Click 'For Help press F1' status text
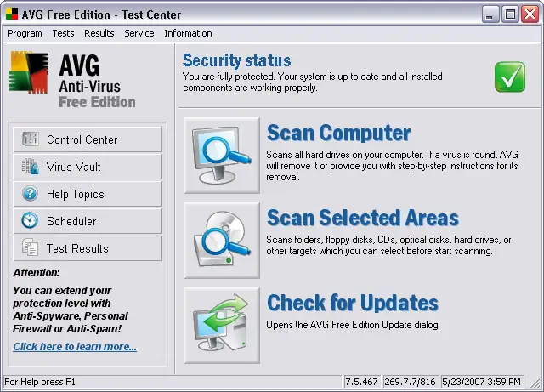 click(40, 382)
